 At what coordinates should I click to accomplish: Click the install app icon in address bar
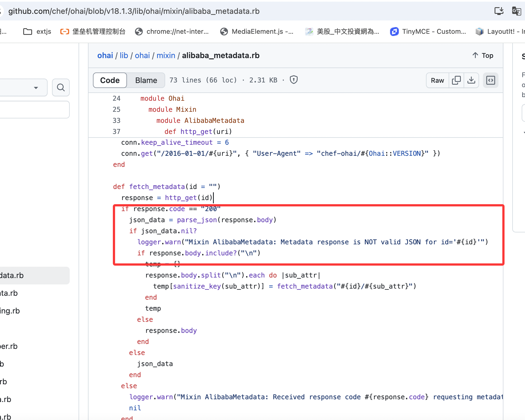pyautogui.click(x=499, y=11)
